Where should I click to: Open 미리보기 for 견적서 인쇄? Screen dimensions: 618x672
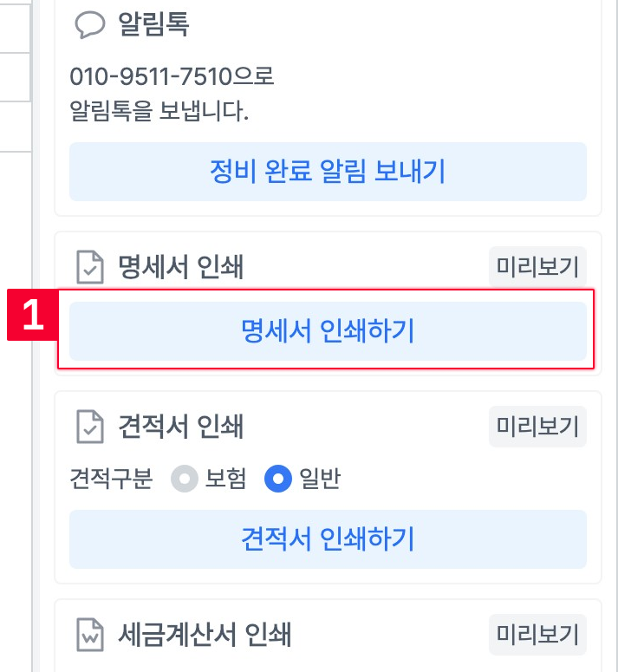click(537, 427)
